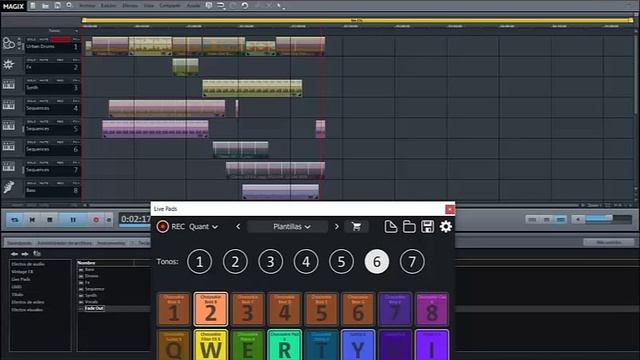Select Tonos number 7
Viewport: 640px width, 360px height.
[412, 262]
